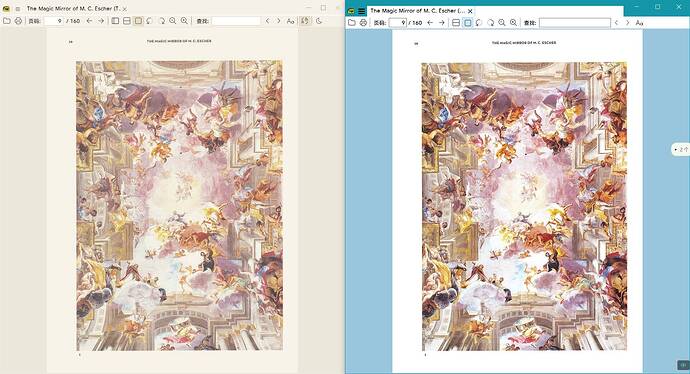Toggle dark mode moon icon in the left window
Screen dimensions: 690x374
click(319, 21)
